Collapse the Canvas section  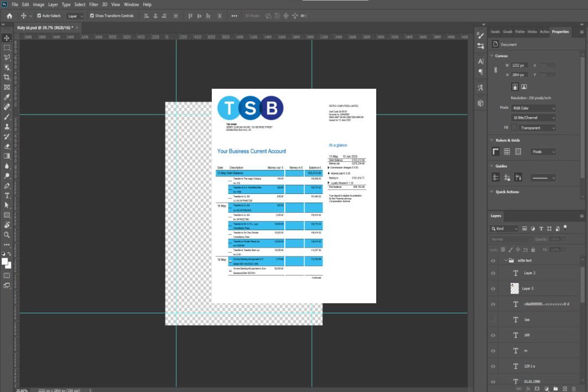pos(492,56)
